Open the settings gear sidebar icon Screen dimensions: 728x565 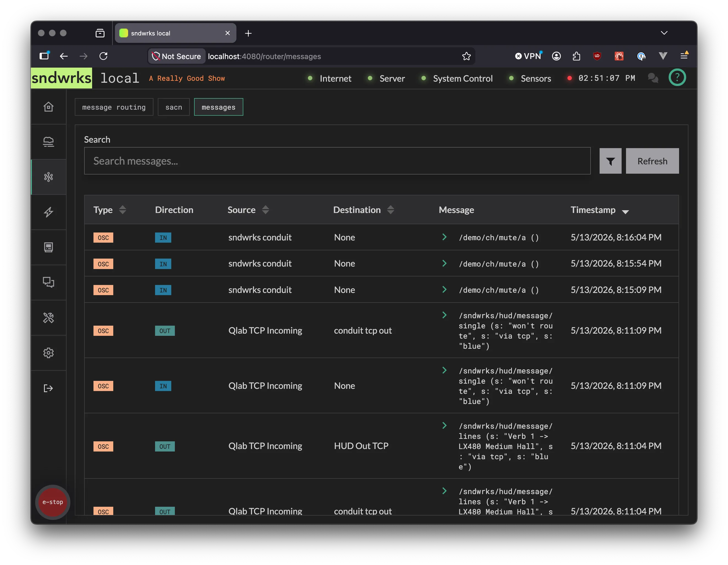pos(49,353)
